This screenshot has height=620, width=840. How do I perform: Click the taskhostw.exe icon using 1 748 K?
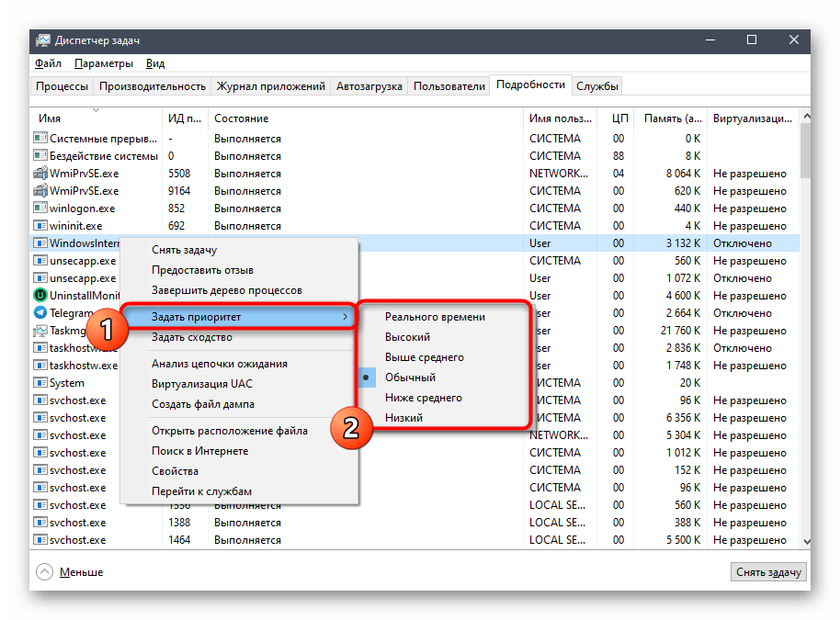click(x=40, y=366)
